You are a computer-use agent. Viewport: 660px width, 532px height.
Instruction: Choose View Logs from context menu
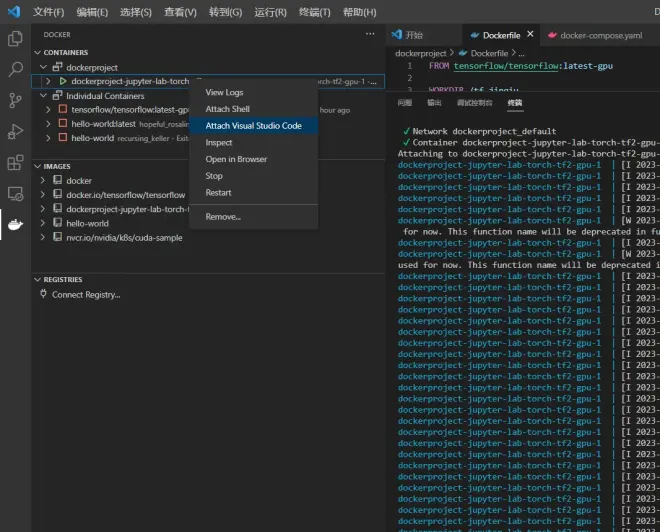253,92
